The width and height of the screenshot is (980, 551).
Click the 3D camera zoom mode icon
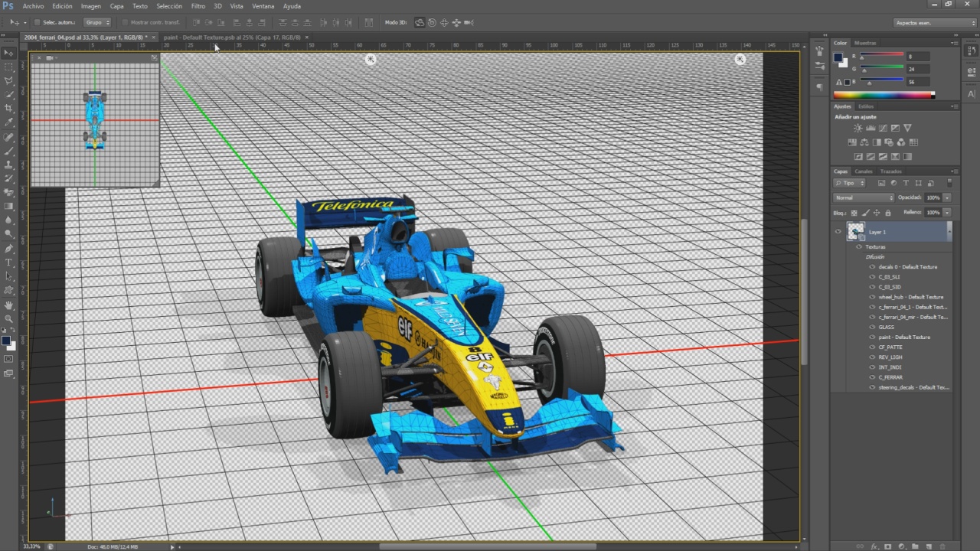(x=469, y=23)
